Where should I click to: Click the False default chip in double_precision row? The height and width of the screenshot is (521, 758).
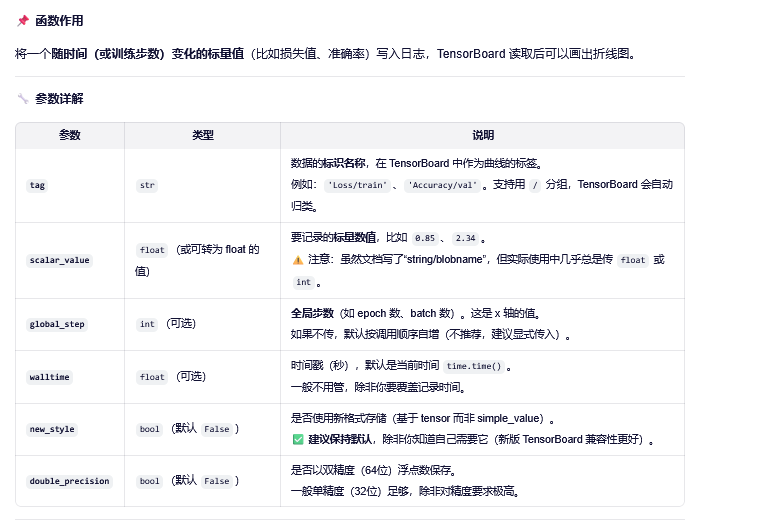click(x=217, y=481)
